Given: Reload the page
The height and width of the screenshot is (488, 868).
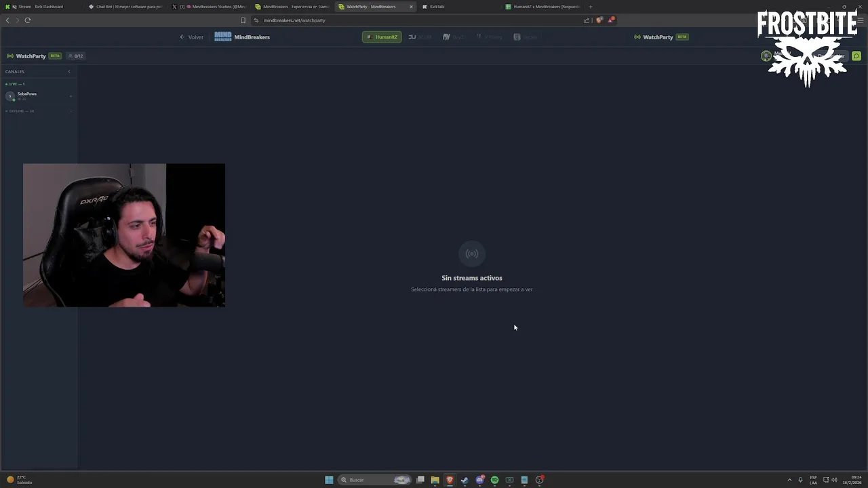Looking at the screenshot, I should [28, 20].
